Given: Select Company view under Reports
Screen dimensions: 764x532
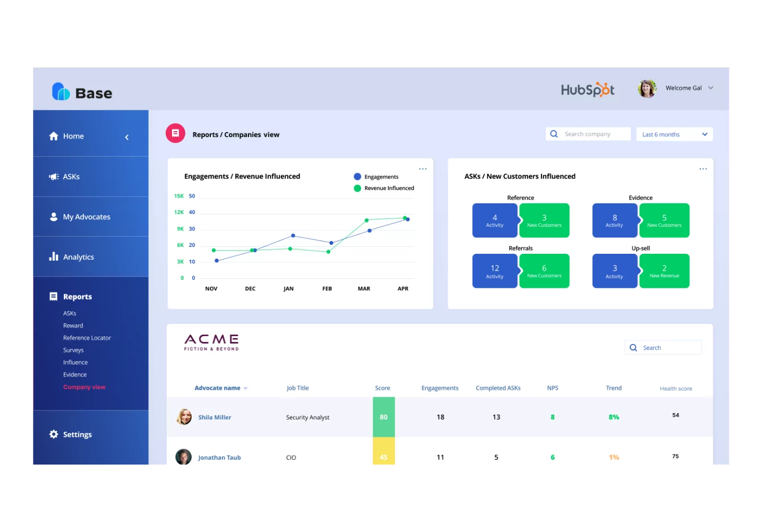Looking at the screenshot, I should (84, 387).
